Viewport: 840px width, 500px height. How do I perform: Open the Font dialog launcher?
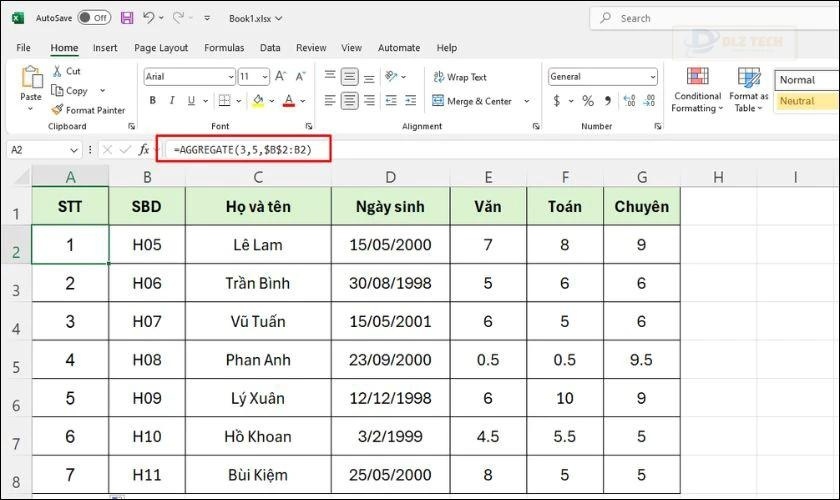coord(309,126)
